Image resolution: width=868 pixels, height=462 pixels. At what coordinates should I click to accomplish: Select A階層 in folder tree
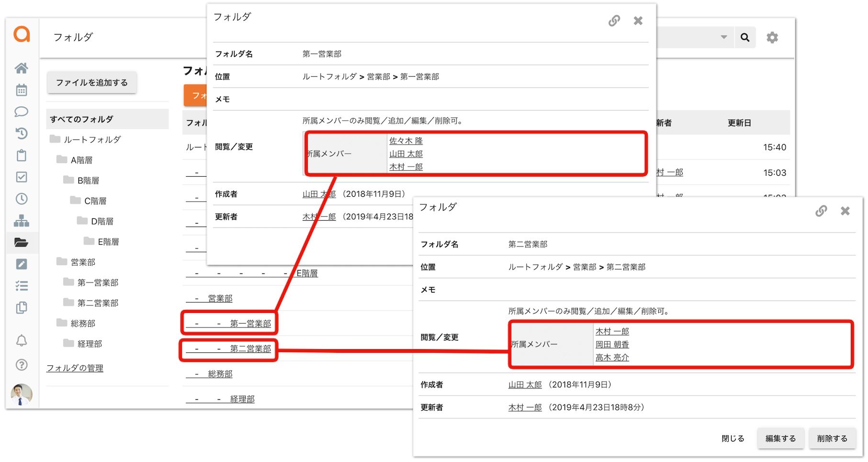pyautogui.click(x=81, y=160)
